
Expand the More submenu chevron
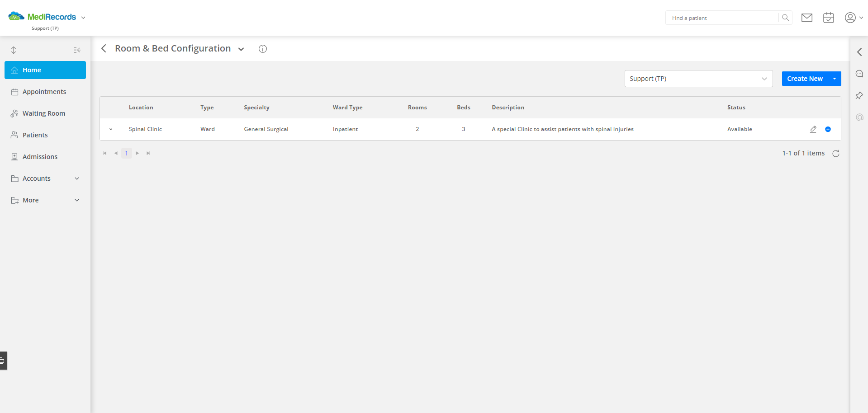tap(77, 200)
